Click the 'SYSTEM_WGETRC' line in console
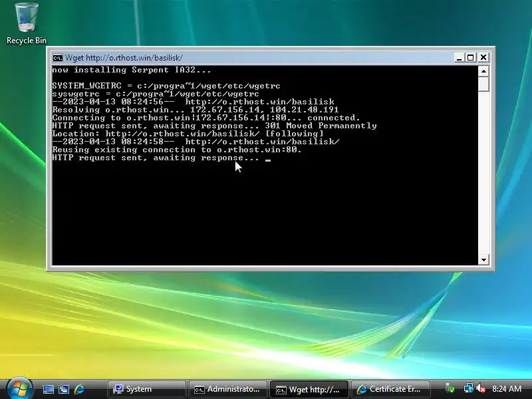This screenshot has height=399, width=532. click(166, 86)
